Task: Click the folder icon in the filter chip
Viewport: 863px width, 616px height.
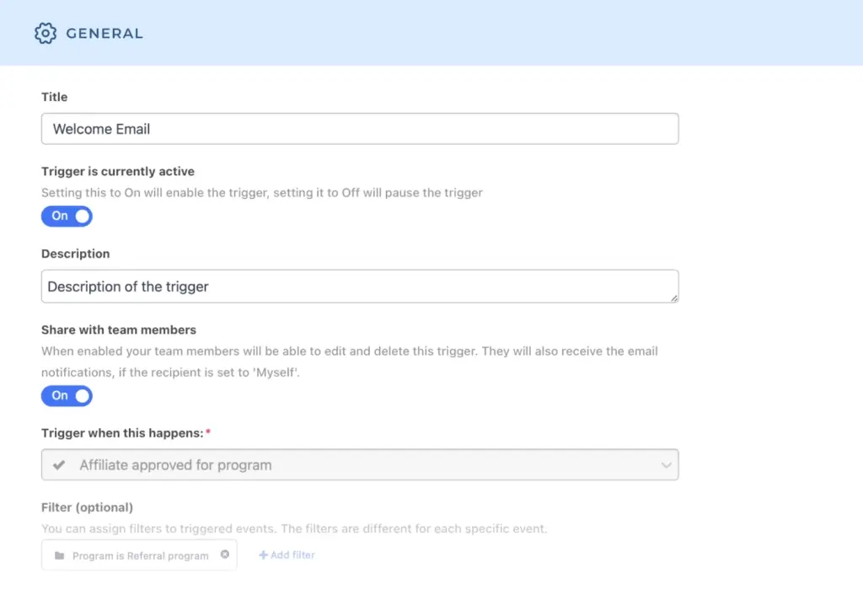Action: point(59,556)
